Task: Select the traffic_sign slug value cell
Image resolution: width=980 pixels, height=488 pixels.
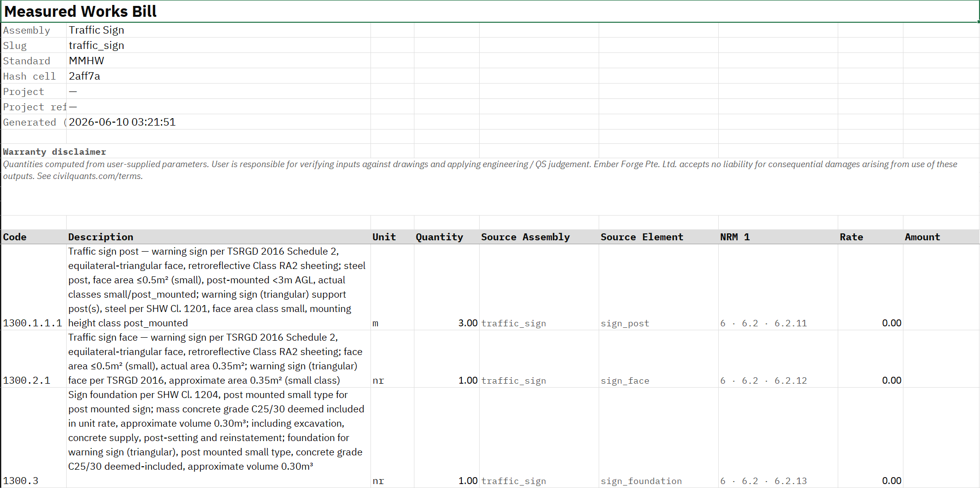Action: 218,45
